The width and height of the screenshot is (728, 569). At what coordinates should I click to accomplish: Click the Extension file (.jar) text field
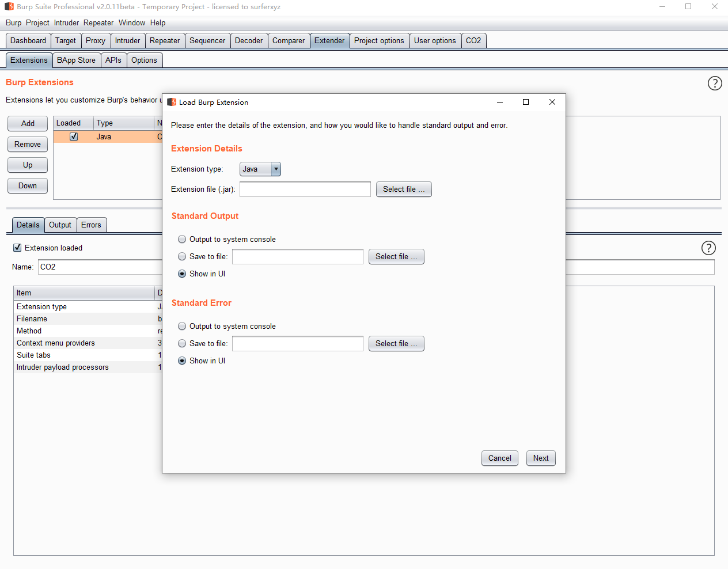pyautogui.click(x=305, y=189)
